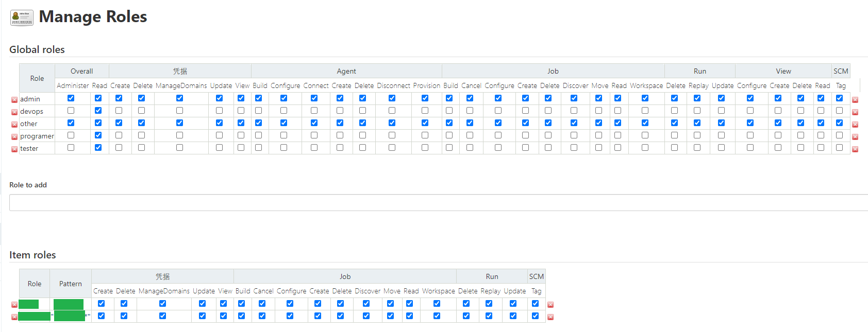Click the tester role name

pos(29,148)
